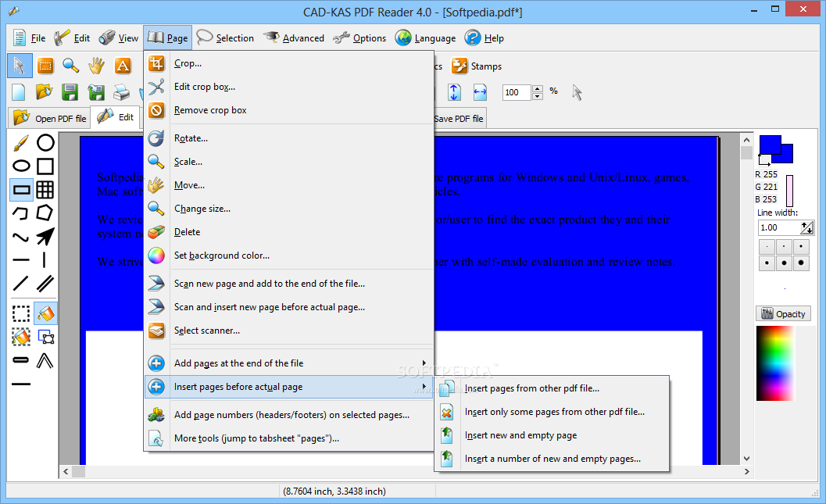Create a new blank document
826x504 pixels.
click(x=19, y=92)
